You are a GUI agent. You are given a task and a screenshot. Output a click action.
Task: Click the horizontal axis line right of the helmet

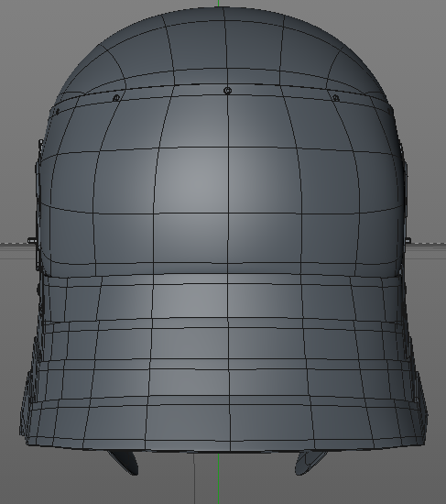429,244
